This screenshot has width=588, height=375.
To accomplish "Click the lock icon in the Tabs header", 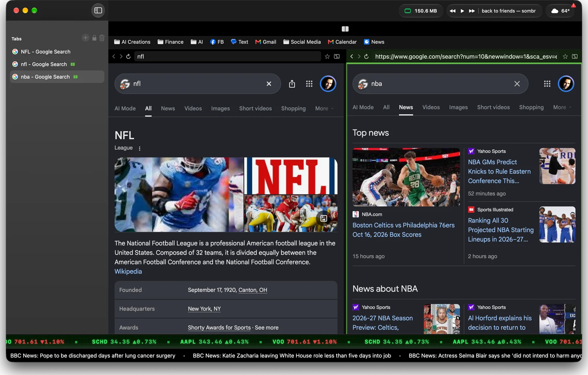I will (x=94, y=38).
